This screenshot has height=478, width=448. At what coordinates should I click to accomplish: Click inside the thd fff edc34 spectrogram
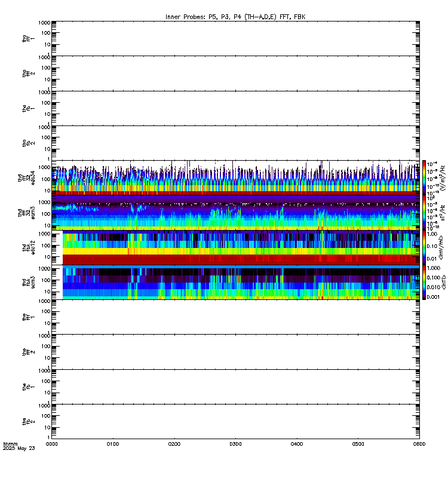point(235,177)
